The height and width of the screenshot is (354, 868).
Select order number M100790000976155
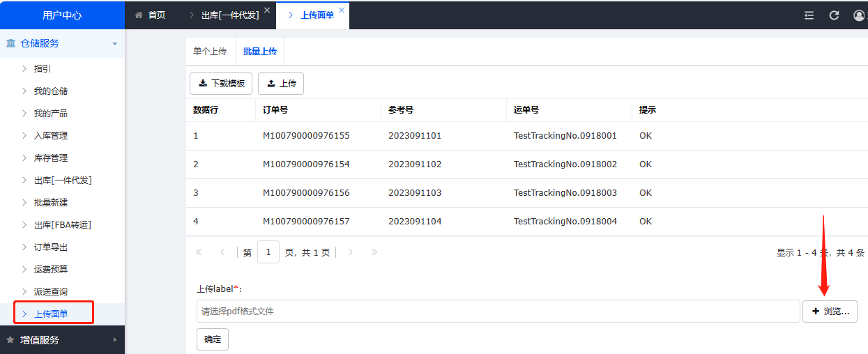click(306, 136)
